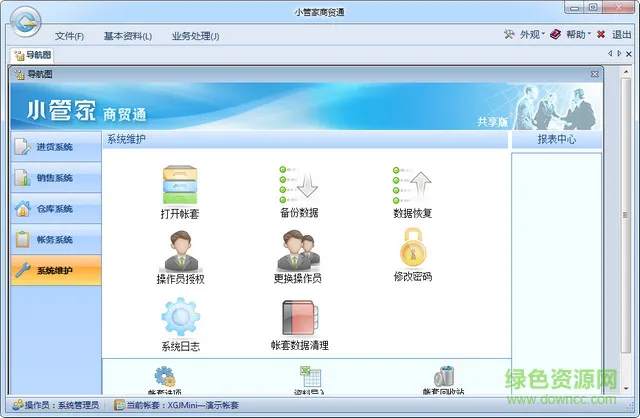Screen dimensions: 640x418
Task: Select the 更换操作员 two-person icon
Action: tap(298, 250)
